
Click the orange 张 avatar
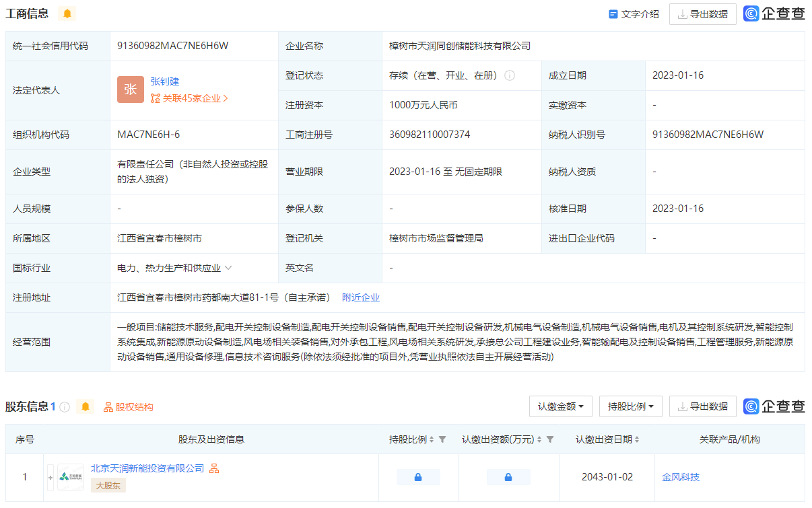[x=131, y=89]
